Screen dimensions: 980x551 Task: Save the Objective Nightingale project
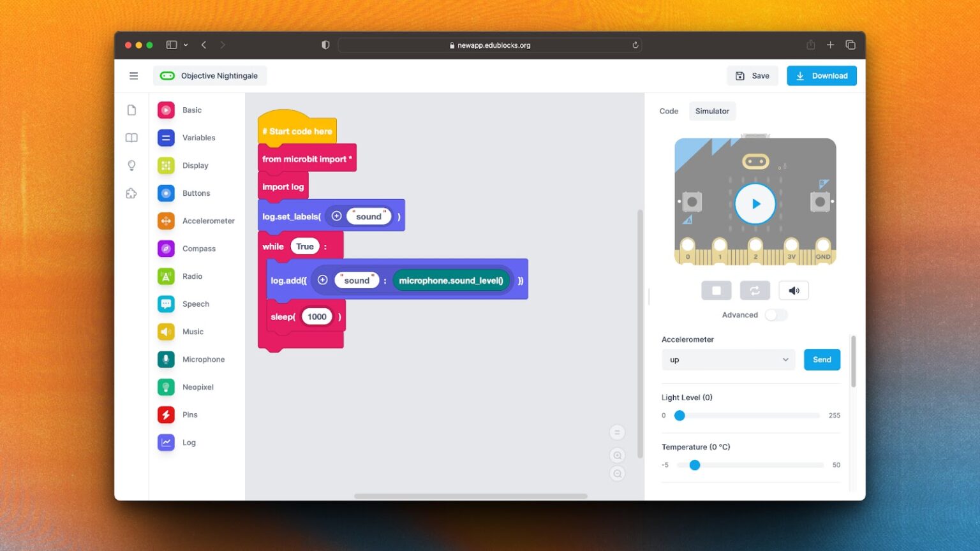tap(752, 75)
